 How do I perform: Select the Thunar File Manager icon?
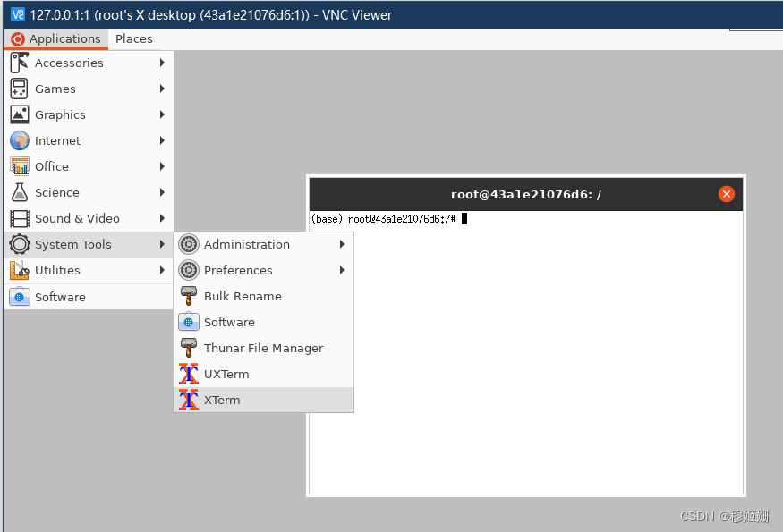(189, 348)
